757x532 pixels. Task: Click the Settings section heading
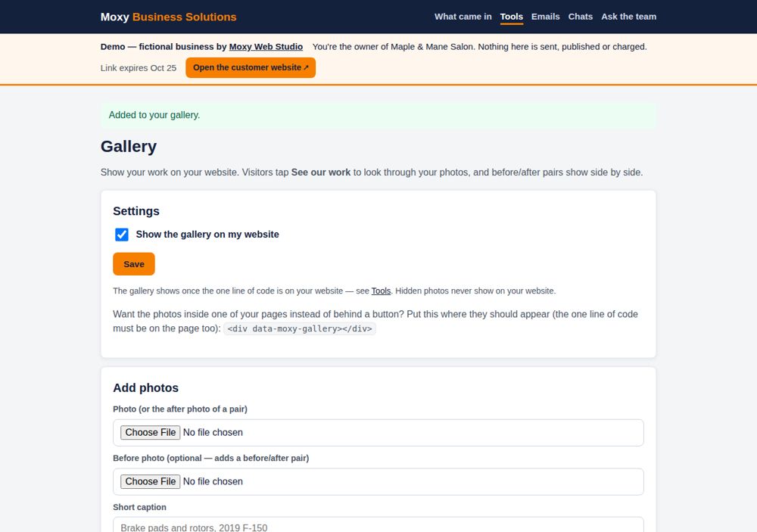[x=136, y=211]
